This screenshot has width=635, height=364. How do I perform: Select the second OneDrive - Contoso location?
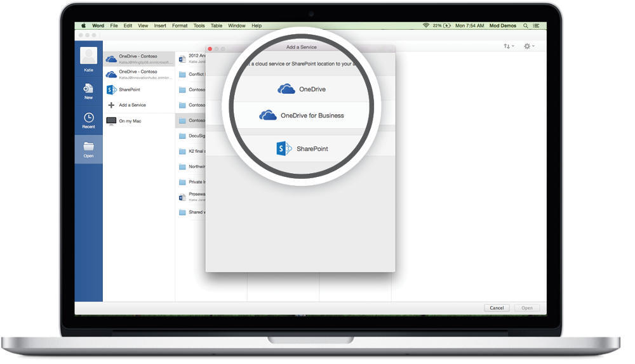(139, 74)
